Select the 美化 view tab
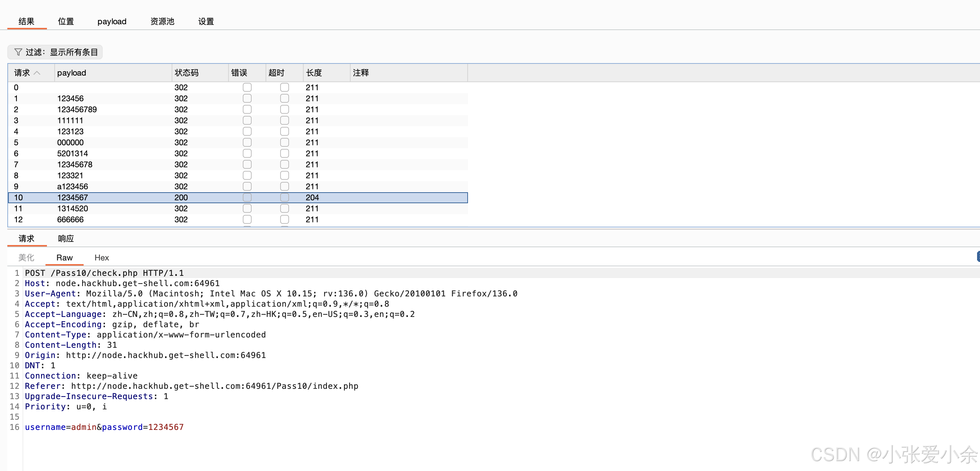This screenshot has height=471, width=980. pyautogui.click(x=26, y=258)
